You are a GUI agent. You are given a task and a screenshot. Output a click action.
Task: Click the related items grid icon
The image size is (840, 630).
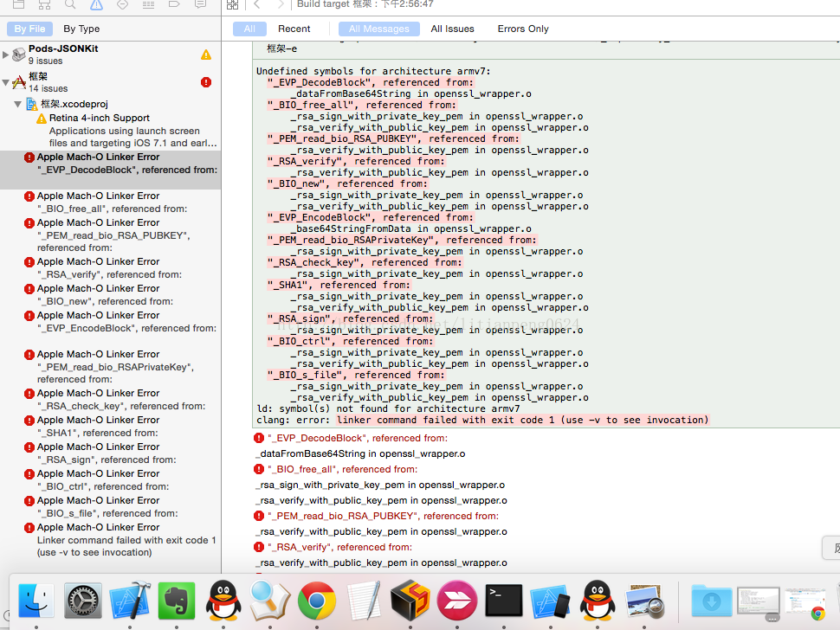pyautogui.click(x=232, y=5)
